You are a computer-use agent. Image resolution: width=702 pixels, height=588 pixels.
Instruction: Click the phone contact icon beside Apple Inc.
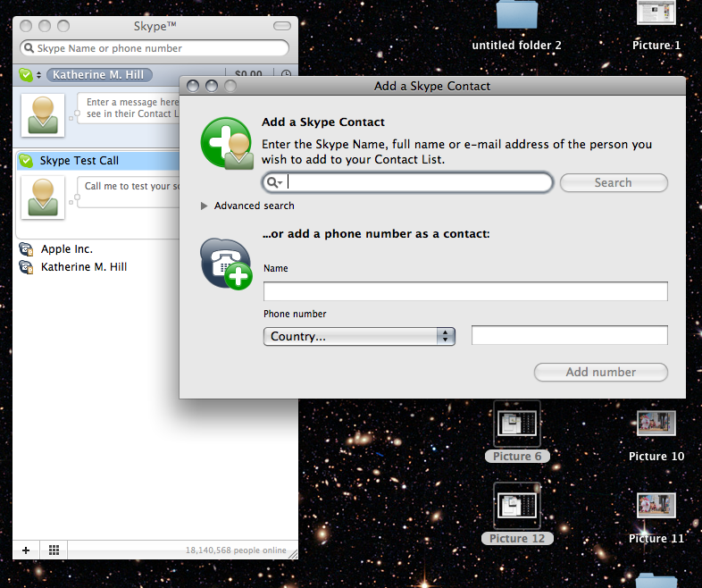click(x=26, y=249)
